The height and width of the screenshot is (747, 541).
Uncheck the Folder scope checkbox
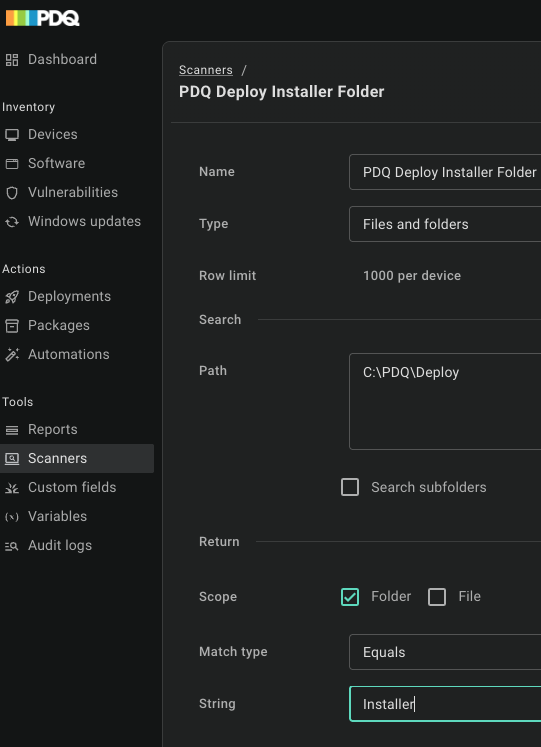350,596
